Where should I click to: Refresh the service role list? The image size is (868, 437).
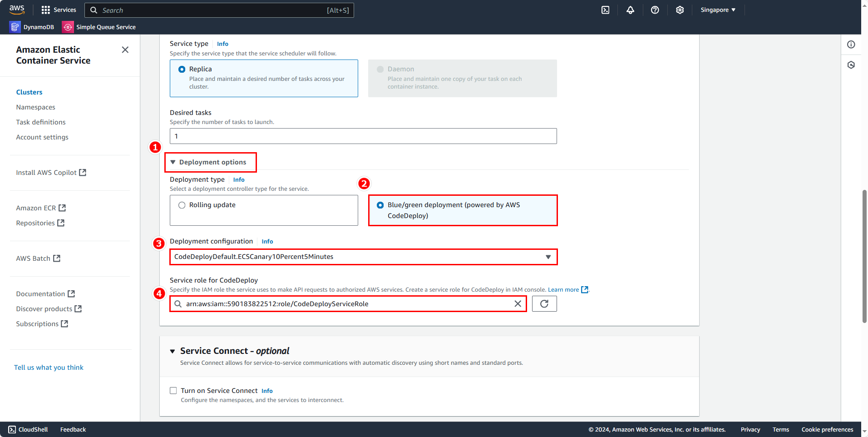click(544, 304)
